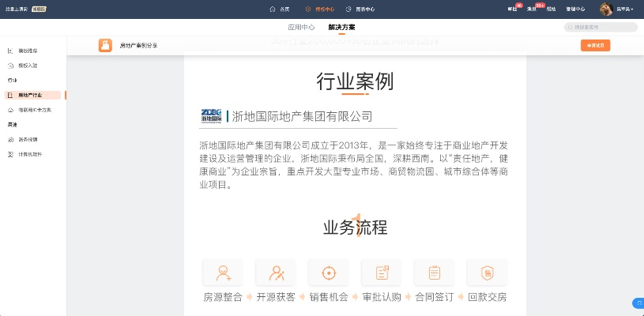Click the 房源整合 workflow icon
The image size is (644, 316).
(x=223, y=273)
